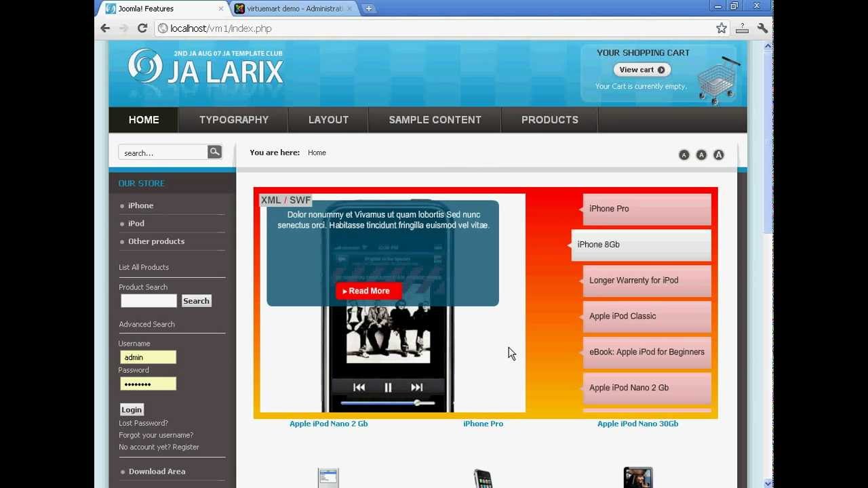Viewport: 868px width, 488px height.
Task: Open the TYPOGRAPHY menu item
Action: [234, 120]
